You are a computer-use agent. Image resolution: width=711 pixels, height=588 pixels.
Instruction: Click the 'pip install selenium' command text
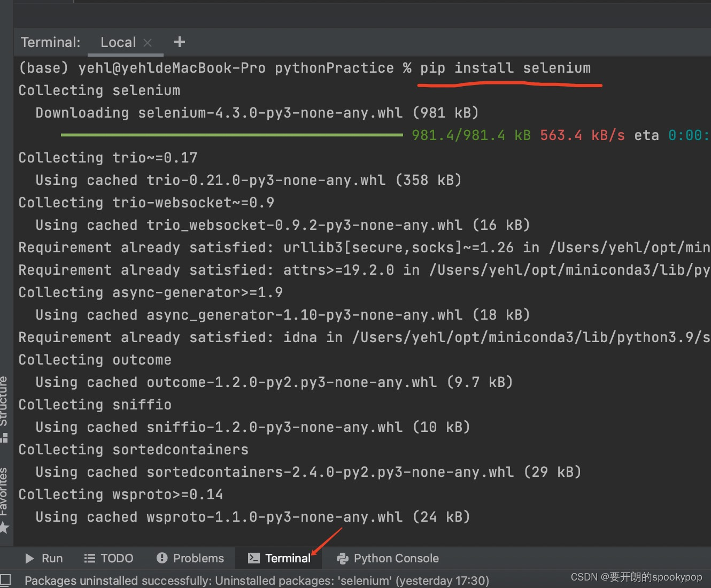[505, 68]
